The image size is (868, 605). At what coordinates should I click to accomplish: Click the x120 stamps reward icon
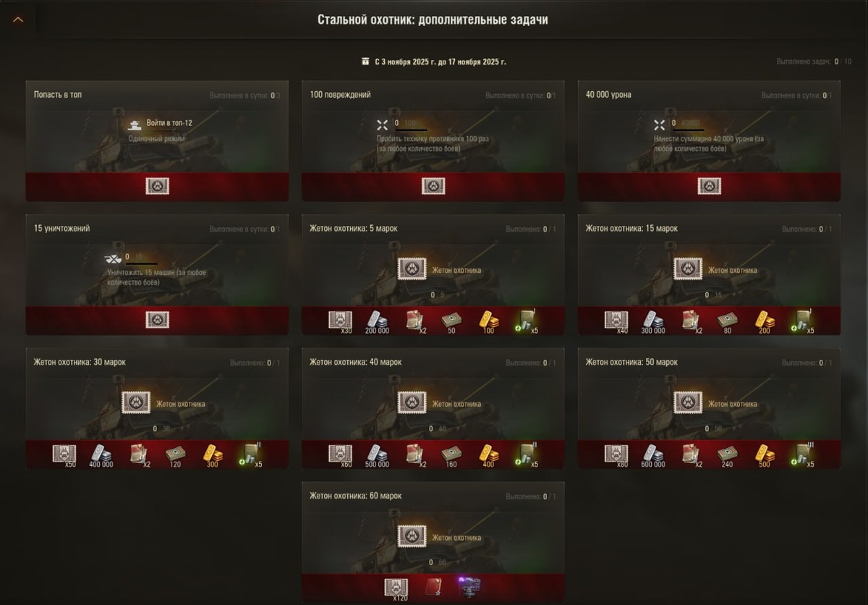point(396,589)
